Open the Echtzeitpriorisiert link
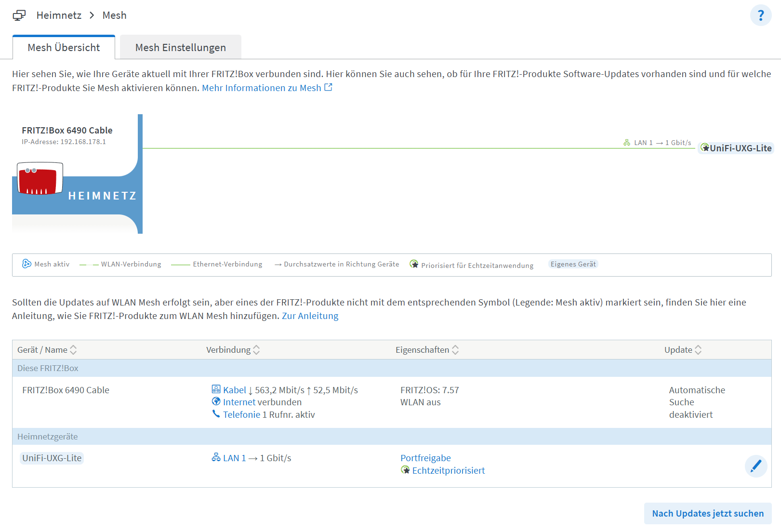This screenshot has width=781, height=532. (x=449, y=470)
